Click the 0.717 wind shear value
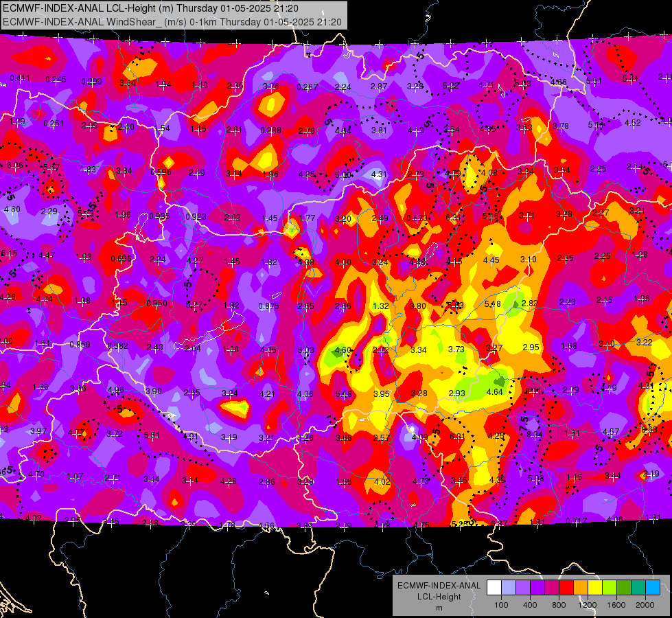Image resolution: width=672 pixels, height=618 pixels. (x=577, y=521)
